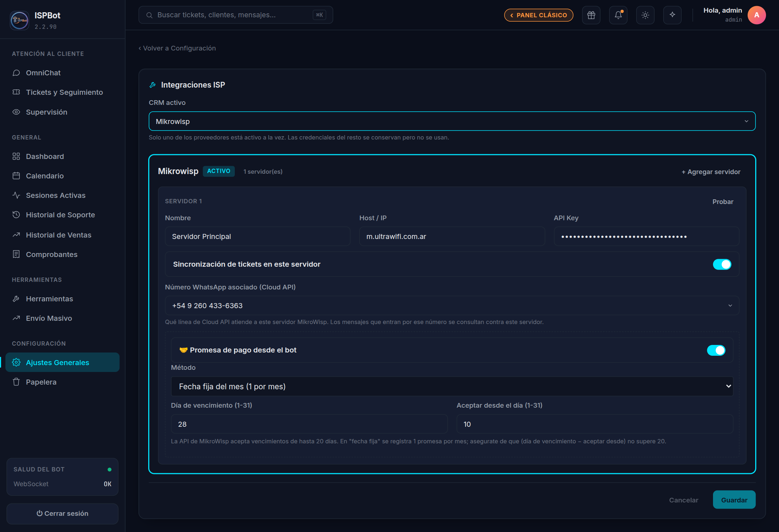This screenshot has width=779, height=532.
Task: Open the Método dropdown
Action: [x=452, y=386]
